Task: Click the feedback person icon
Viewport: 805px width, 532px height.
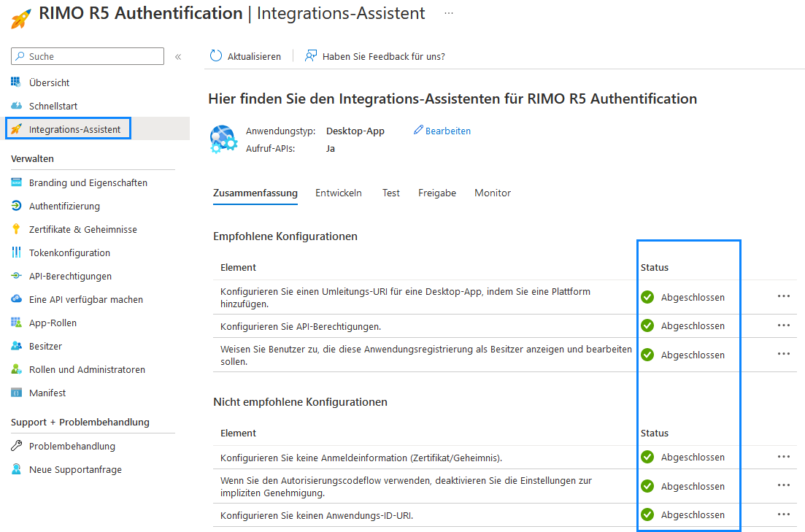Action: pos(311,56)
